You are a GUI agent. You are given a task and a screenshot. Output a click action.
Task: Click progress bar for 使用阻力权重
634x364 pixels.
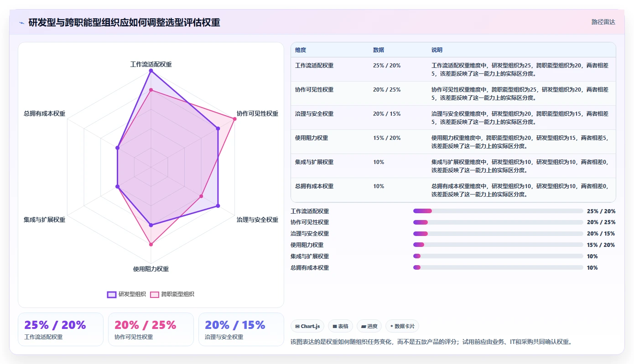point(498,245)
